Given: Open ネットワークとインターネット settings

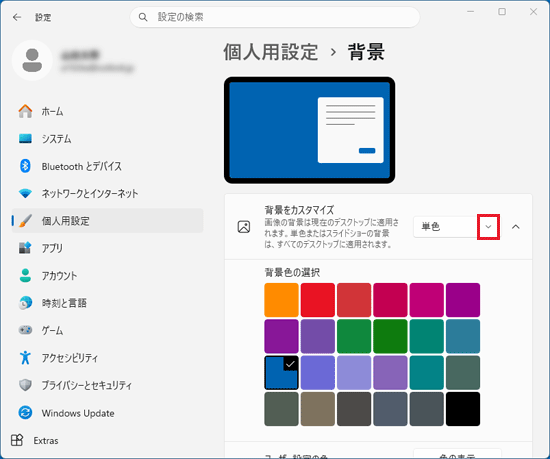Looking at the screenshot, I should pyautogui.click(x=107, y=193).
